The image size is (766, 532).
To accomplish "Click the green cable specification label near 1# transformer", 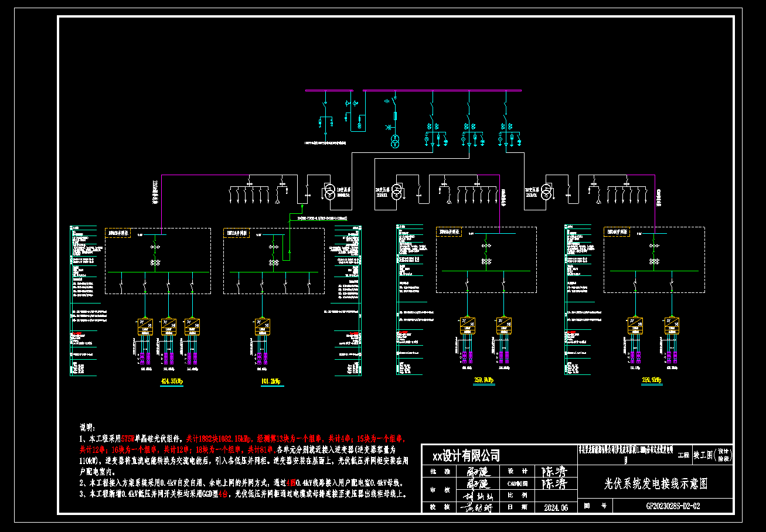I will click(x=322, y=217).
